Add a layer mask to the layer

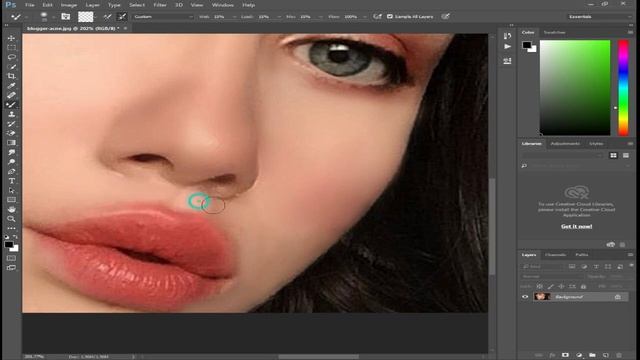point(565,355)
